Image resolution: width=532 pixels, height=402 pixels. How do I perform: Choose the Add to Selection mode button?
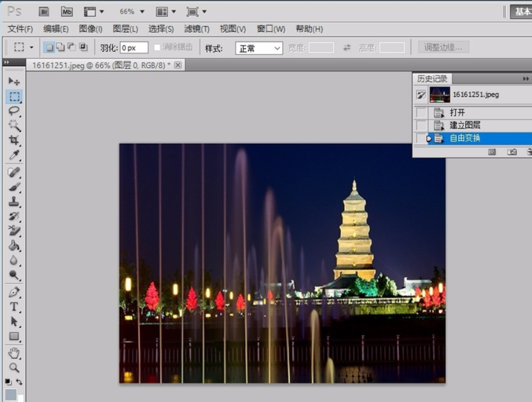pos(61,47)
